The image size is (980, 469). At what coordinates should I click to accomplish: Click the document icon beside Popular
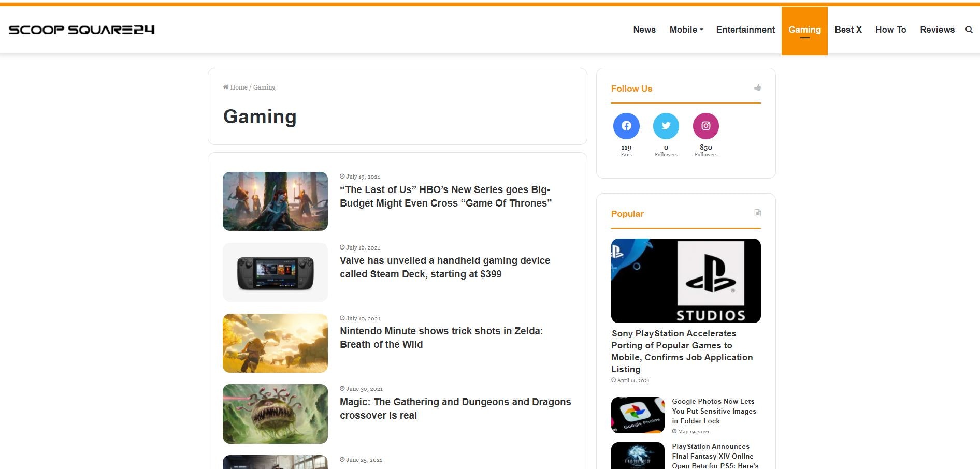[757, 213]
